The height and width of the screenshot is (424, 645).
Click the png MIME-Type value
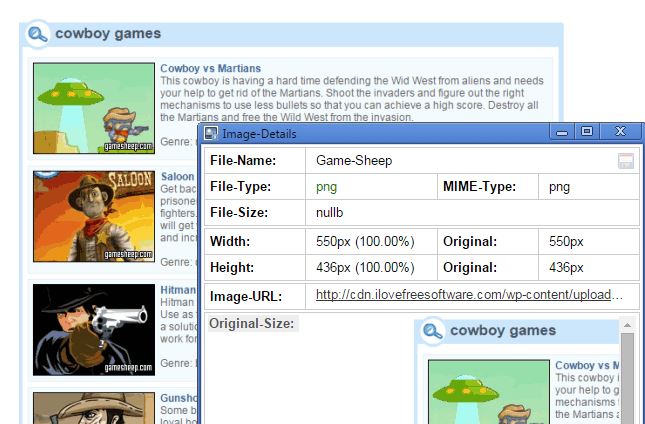(559, 187)
